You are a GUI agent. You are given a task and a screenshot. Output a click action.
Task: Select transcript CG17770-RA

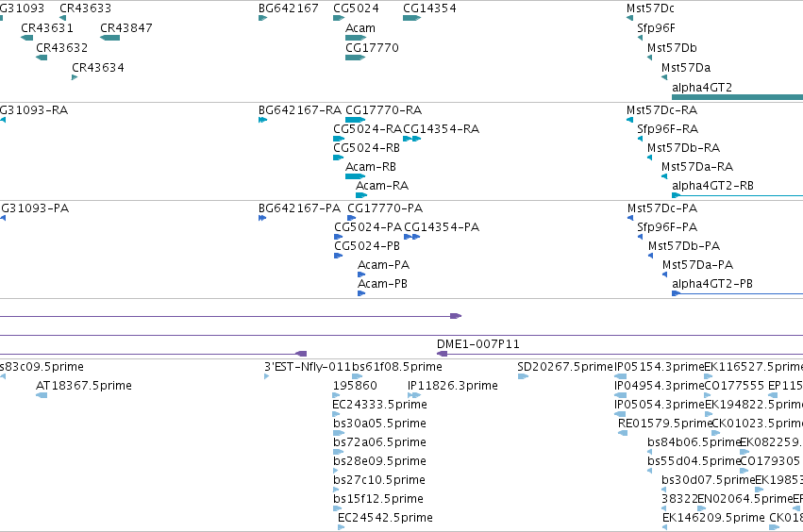384,110
